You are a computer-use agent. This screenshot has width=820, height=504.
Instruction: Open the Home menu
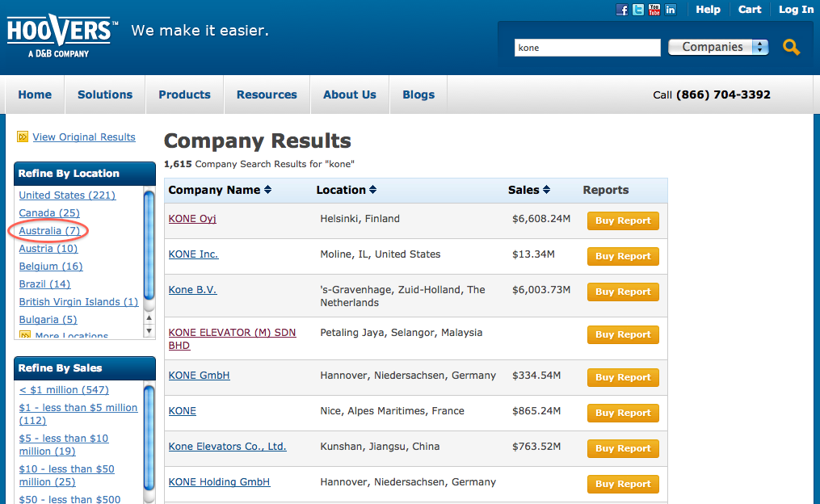click(35, 94)
